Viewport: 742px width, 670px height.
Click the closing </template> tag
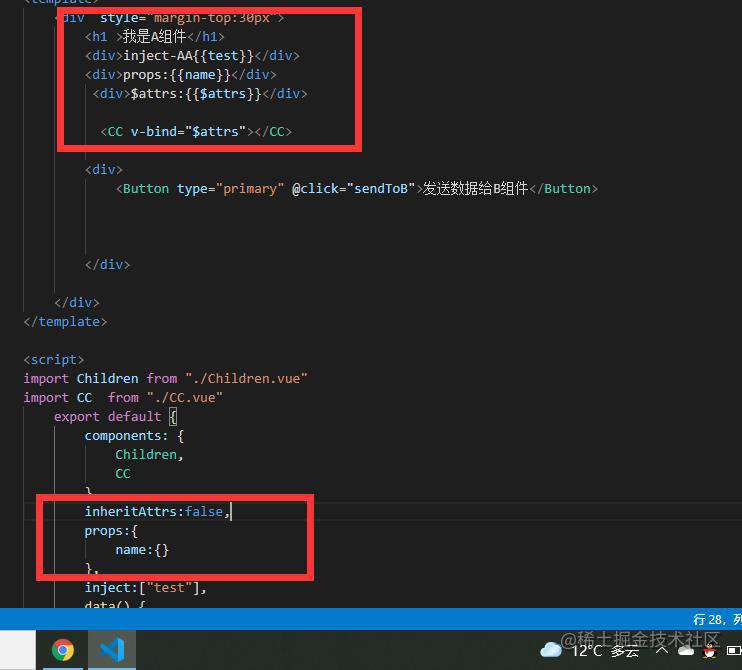click(66, 322)
